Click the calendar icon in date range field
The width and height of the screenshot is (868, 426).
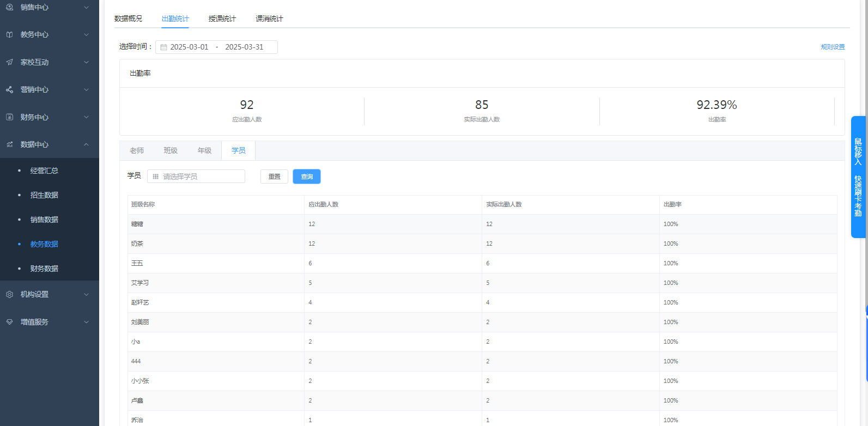click(x=163, y=47)
